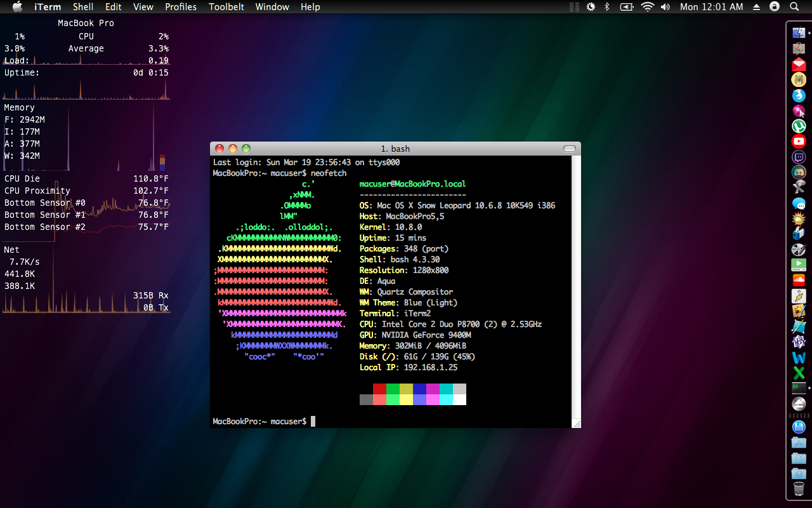Open Finder from the dock
812x508 pixels.
click(799, 32)
